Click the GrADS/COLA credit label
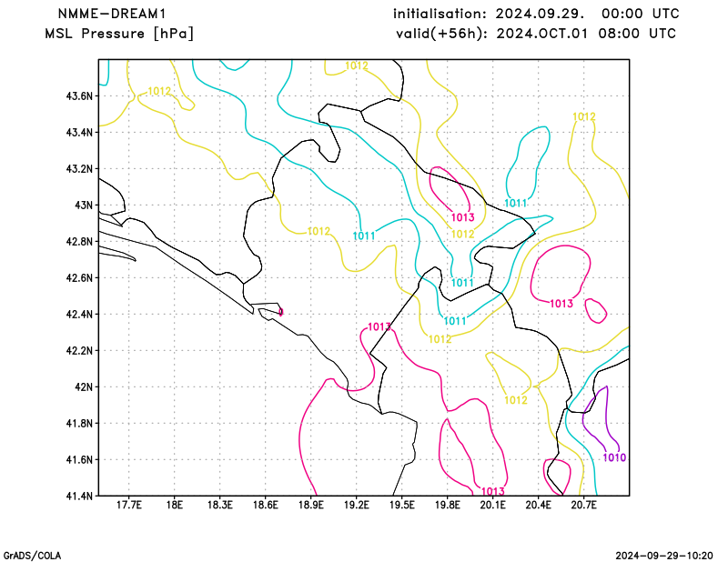This screenshot has width=728, height=562. (x=32, y=556)
